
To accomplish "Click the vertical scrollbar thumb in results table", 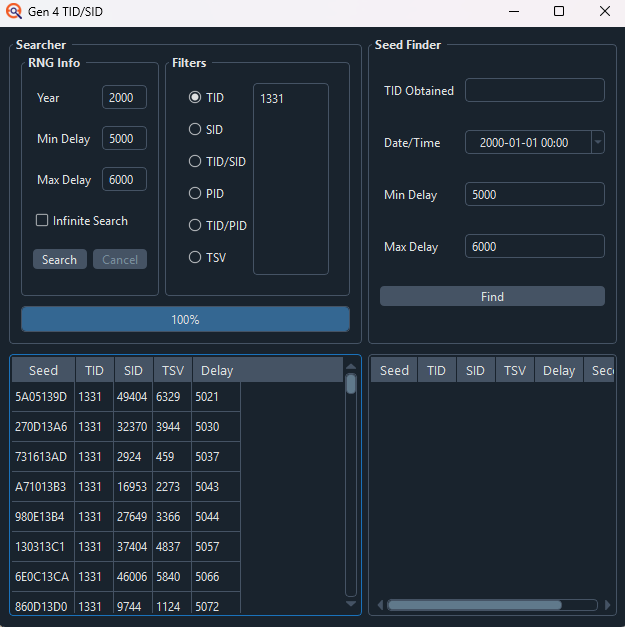I will point(351,384).
